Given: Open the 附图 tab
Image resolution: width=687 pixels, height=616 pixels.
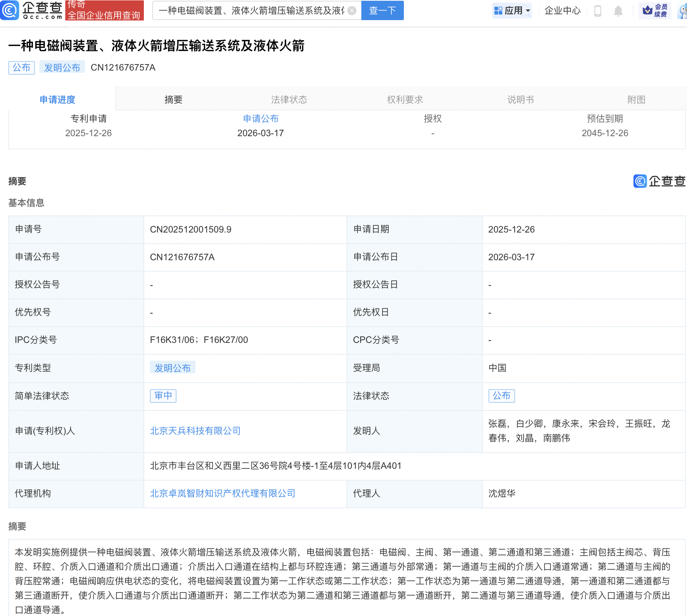Looking at the screenshot, I should [636, 99].
